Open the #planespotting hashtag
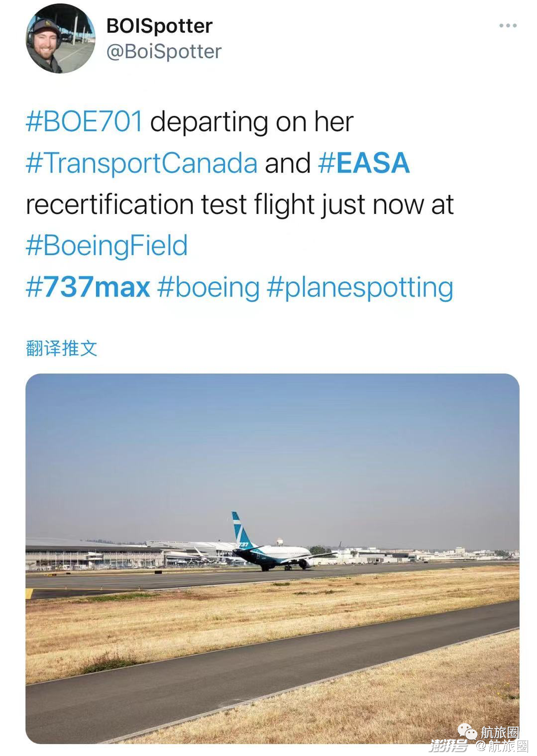The width and height of the screenshot is (537, 756). click(x=360, y=287)
